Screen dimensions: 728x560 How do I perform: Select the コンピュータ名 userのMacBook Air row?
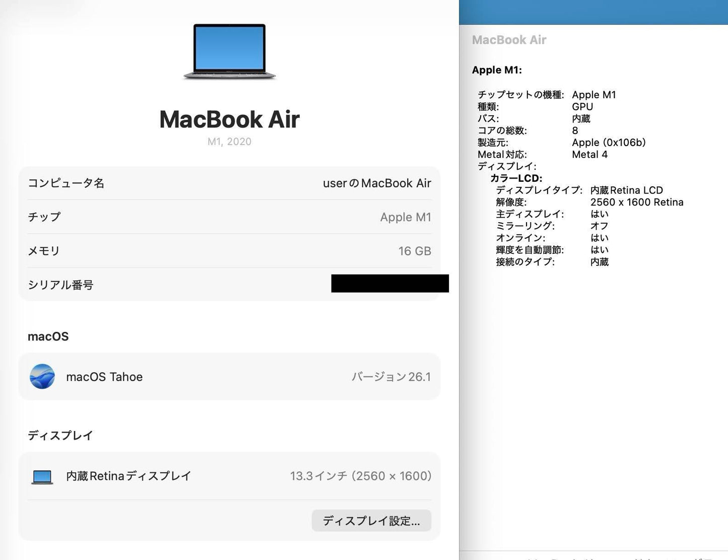[x=229, y=183]
